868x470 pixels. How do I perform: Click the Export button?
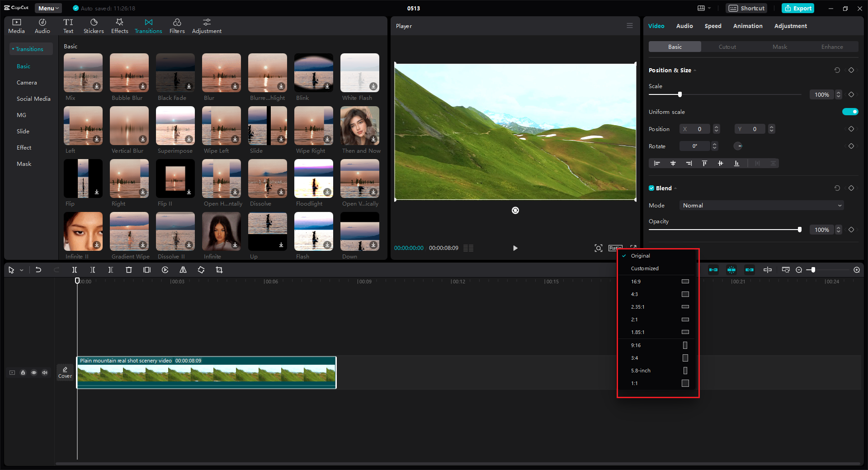[x=797, y=8]
